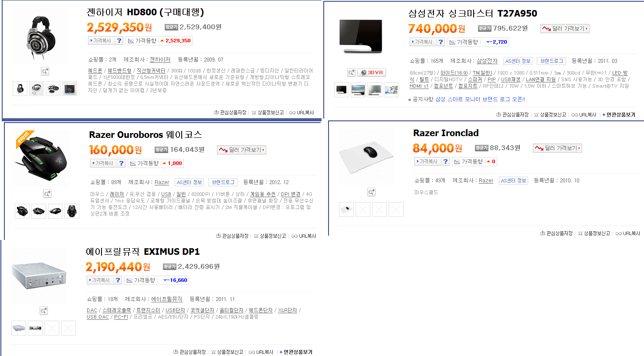Select first Razer Ouroboros mouse thumbnail
The height and width of the screenshot is (356, 644).
pos(22,211)
